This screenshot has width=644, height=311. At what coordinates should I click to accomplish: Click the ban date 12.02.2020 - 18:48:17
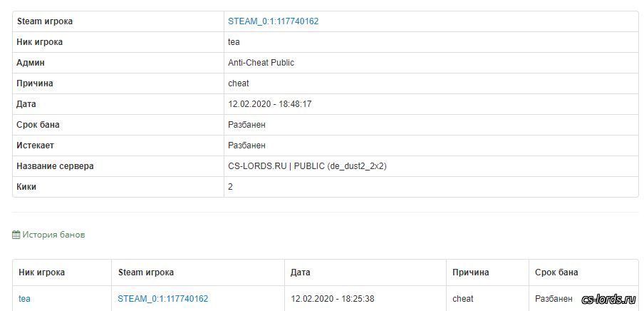[x=270, y=104]
